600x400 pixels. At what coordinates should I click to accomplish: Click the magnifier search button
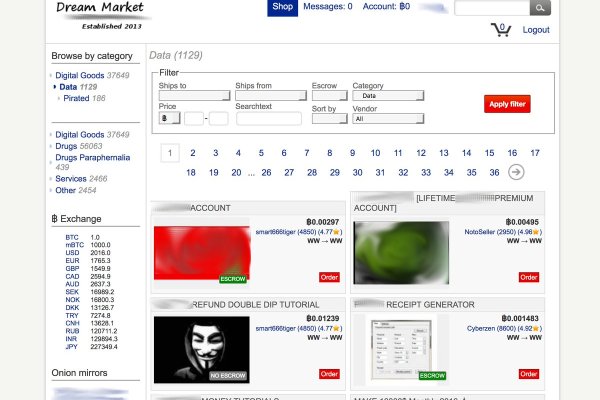point(540,7)
